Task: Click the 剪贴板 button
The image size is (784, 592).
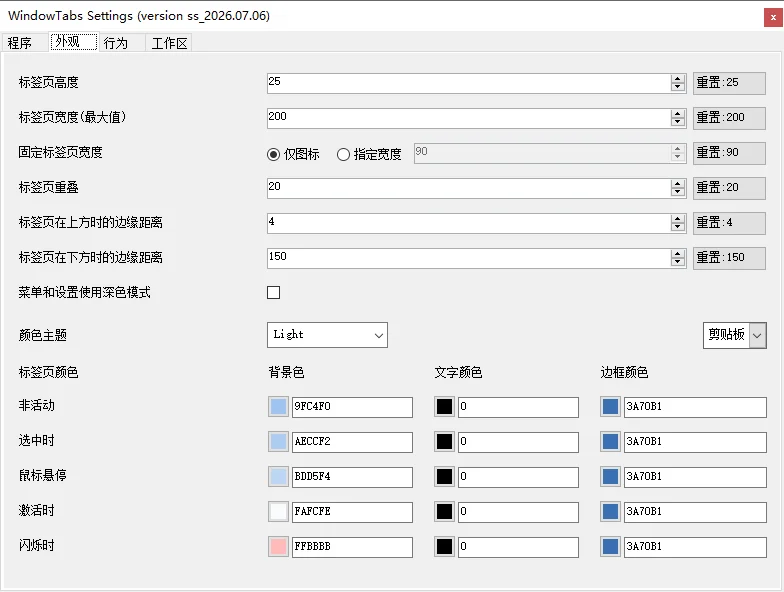Action: 726,335
